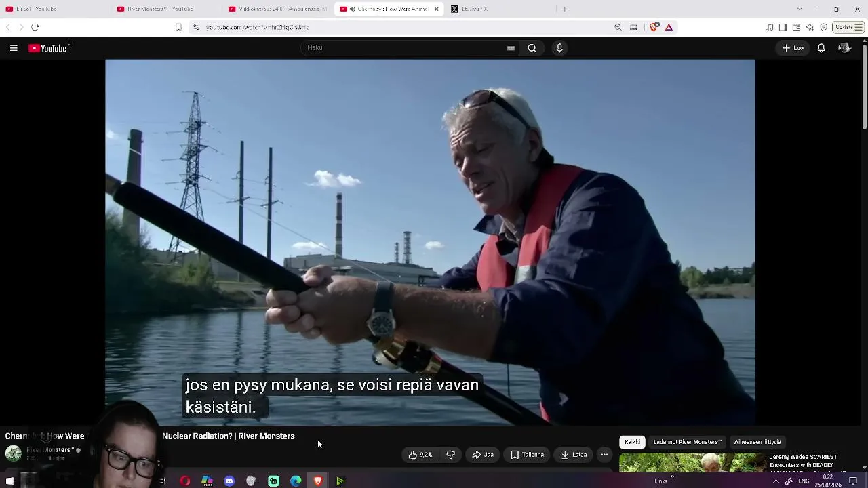Bookmark this page
Screen dimensions: 868x488
coord(178,27)
